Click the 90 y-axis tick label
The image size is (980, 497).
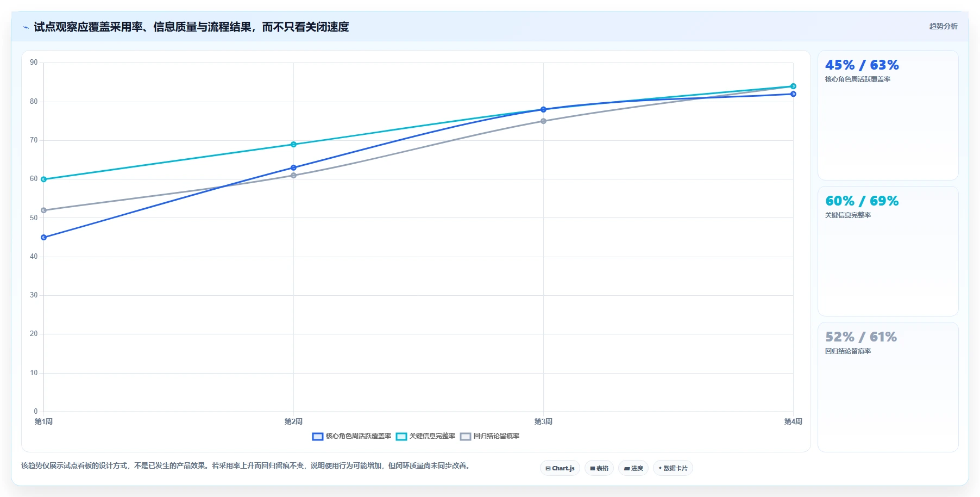34,63
